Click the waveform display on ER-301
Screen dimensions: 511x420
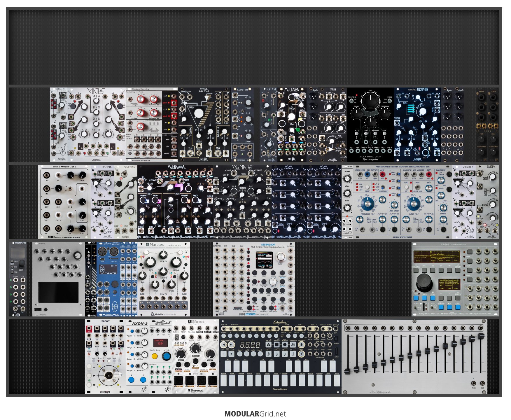click(x=437, y=256)
